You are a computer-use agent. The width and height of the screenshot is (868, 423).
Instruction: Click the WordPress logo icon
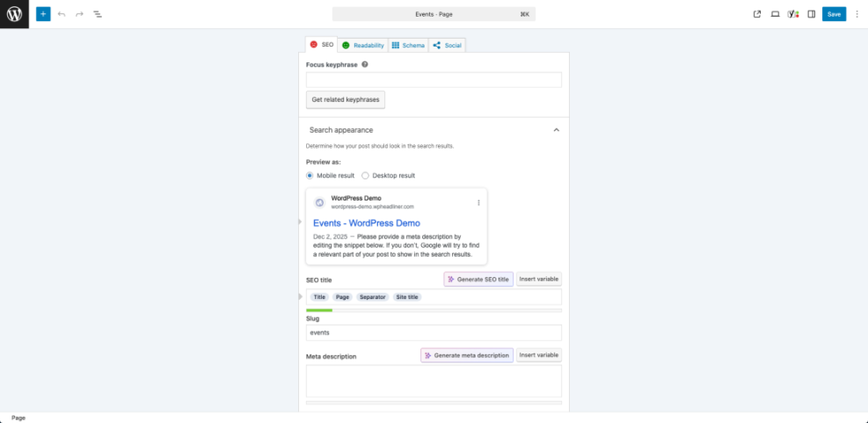pyautogui.click(x=14, y=14)
